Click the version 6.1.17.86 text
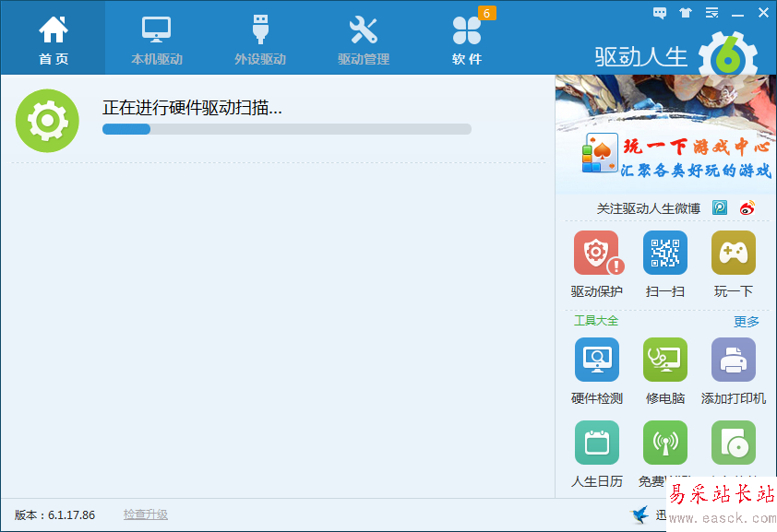 point(55,515)
